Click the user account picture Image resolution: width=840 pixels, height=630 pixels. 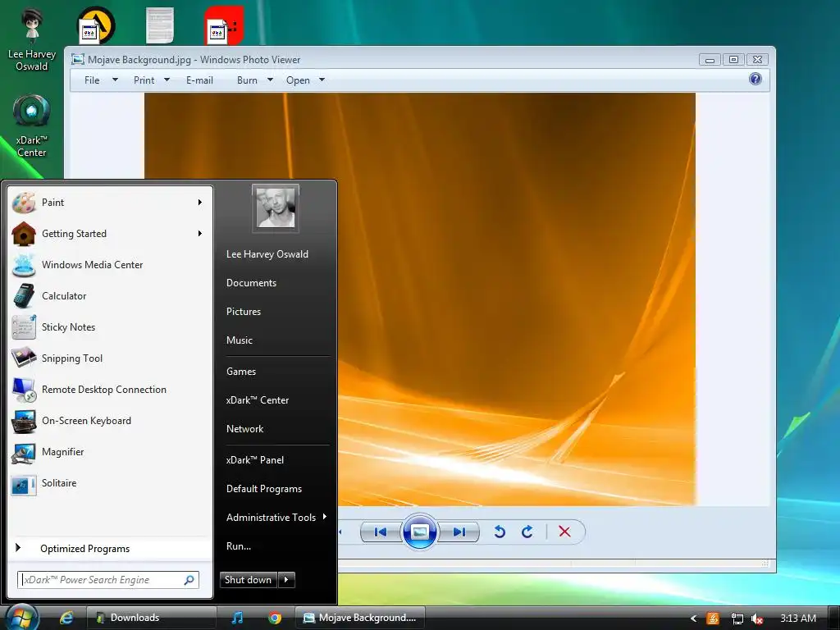[x=276, y=208]
